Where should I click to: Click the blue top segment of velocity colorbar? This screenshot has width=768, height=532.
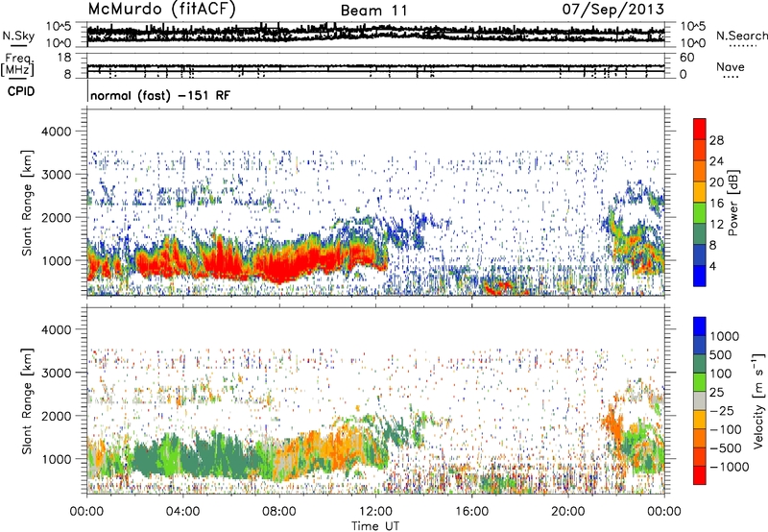pos(700,326)
